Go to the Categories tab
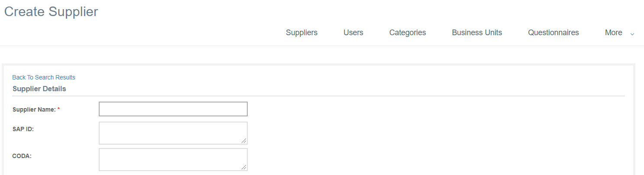The height and width of the screenshot is (175, 644). point(407,33)
